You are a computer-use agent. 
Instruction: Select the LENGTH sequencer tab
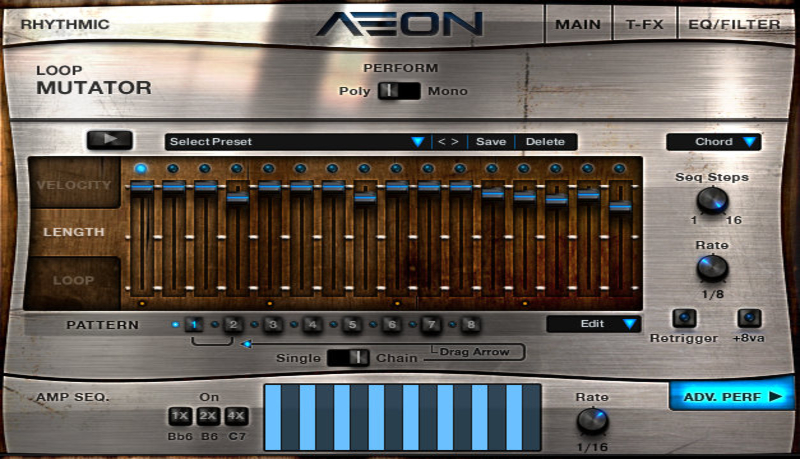tap(74, 232)
